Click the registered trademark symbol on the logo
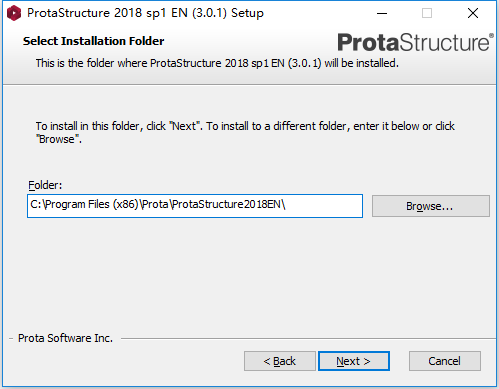499x389 pixels. point(491,35)
